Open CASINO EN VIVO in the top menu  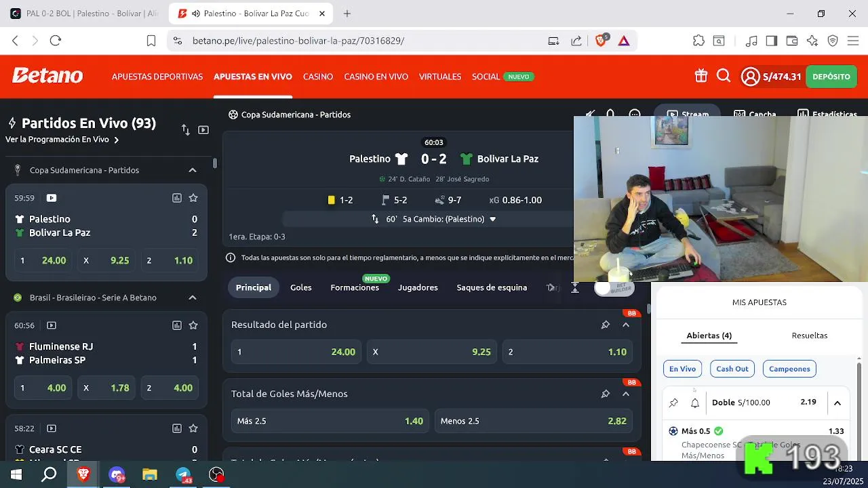pyautogui.click(x=376, y=77)
